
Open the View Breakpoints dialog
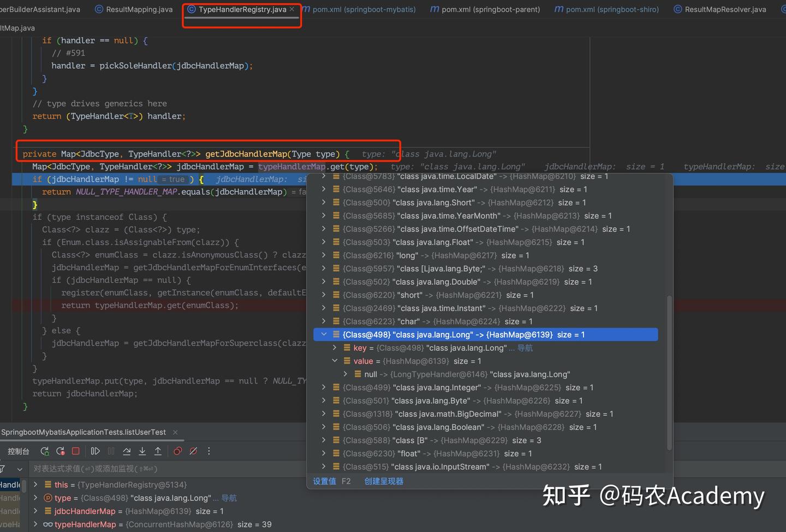[177, 451]
